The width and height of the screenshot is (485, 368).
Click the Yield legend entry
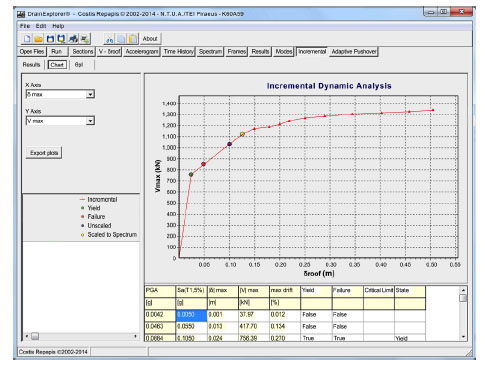(x=90, y=208)
